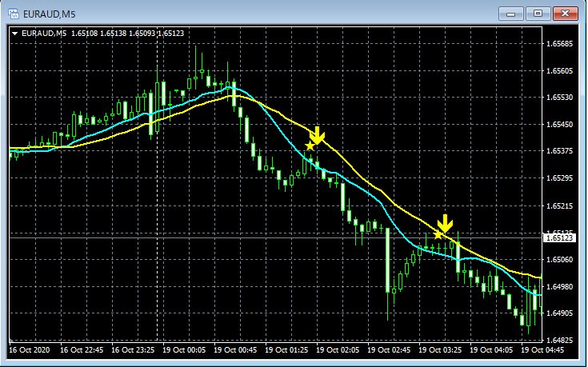Select the yellow down arrow signal after 19 Oct 03:25

tap(445, 223)
